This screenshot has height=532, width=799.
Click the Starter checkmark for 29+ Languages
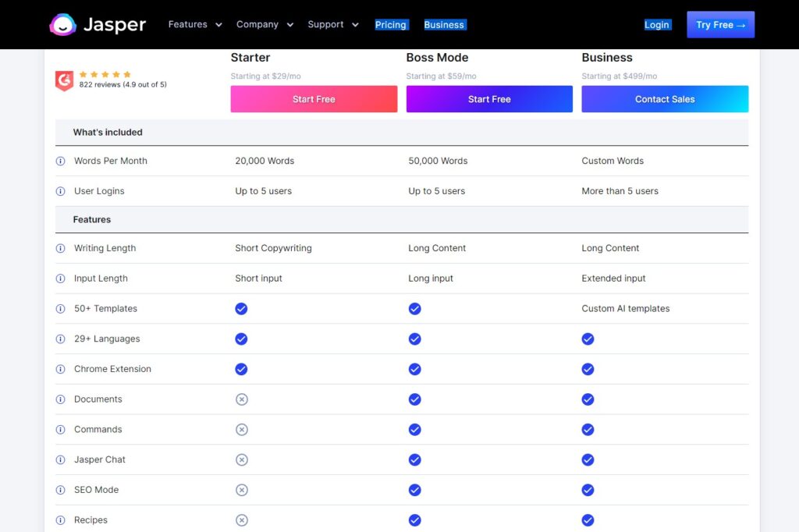point(242,339)
